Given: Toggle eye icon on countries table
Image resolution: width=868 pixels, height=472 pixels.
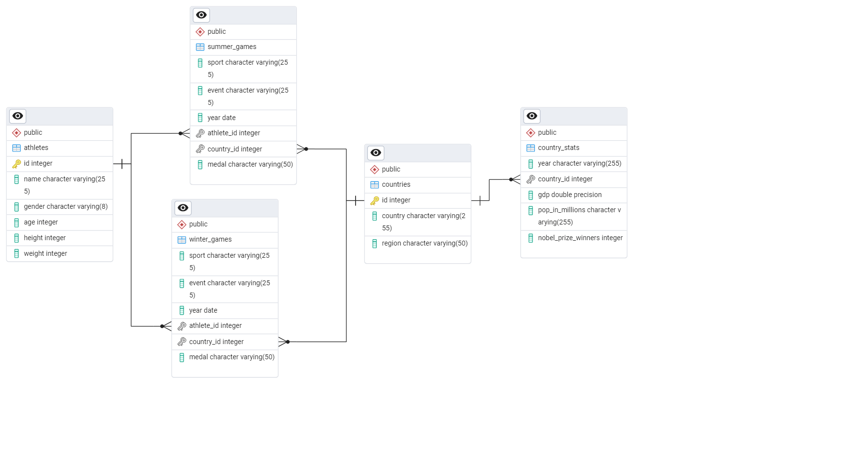Looking at the screenshot, I should click(376, 153).
